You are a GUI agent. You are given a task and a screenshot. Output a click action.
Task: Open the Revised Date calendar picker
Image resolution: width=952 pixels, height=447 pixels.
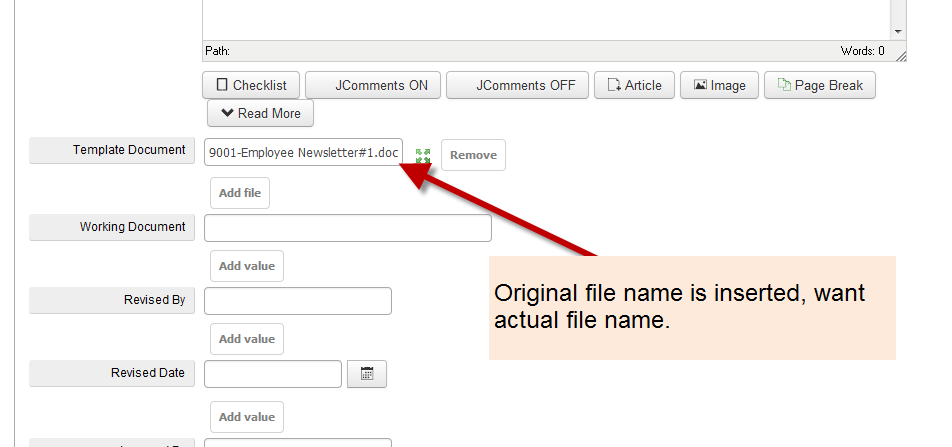point(366,374)
